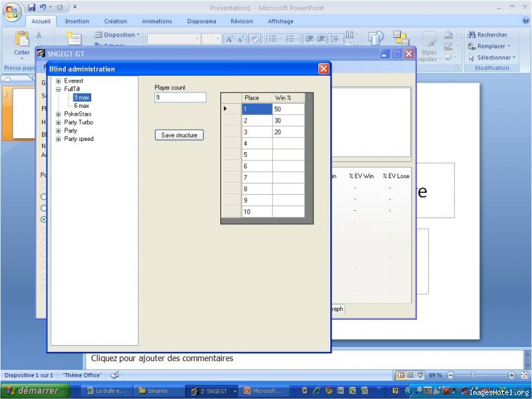
Task: Click the numbered list icon
Action: click(x=290, y=39)
